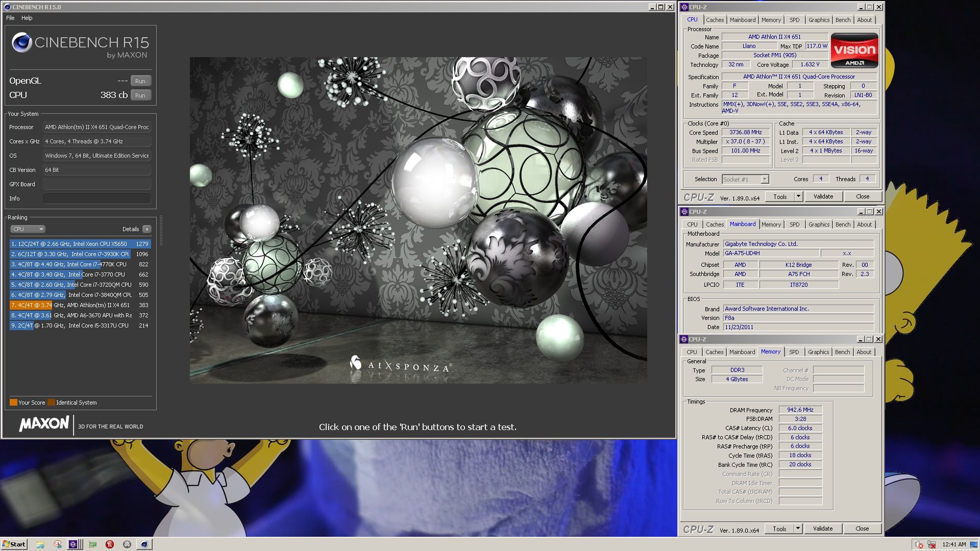Click Validate in the bottom CPU-Z window
980x551 pixels.
click(x=822, y=529)
